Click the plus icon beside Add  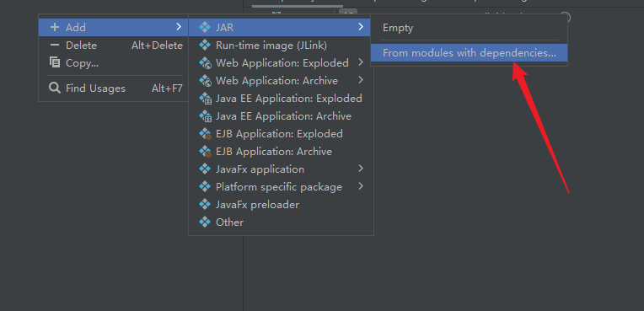(55, 27)
